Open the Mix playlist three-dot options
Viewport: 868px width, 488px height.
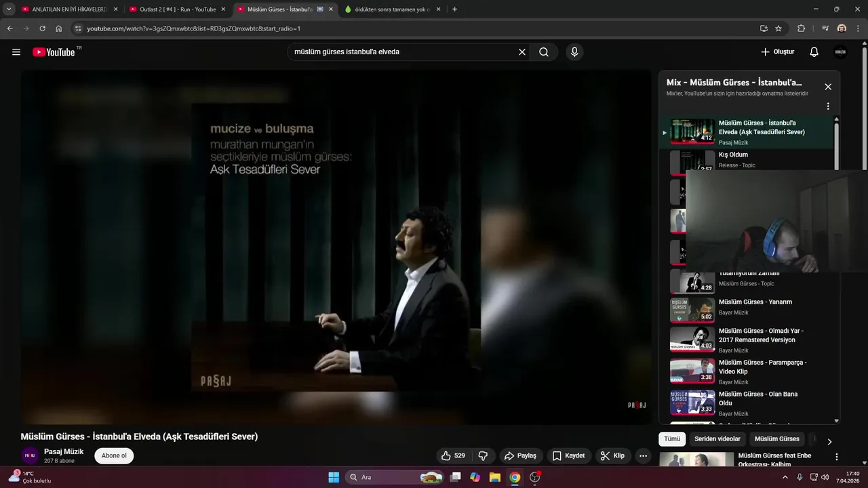point(828,106)
